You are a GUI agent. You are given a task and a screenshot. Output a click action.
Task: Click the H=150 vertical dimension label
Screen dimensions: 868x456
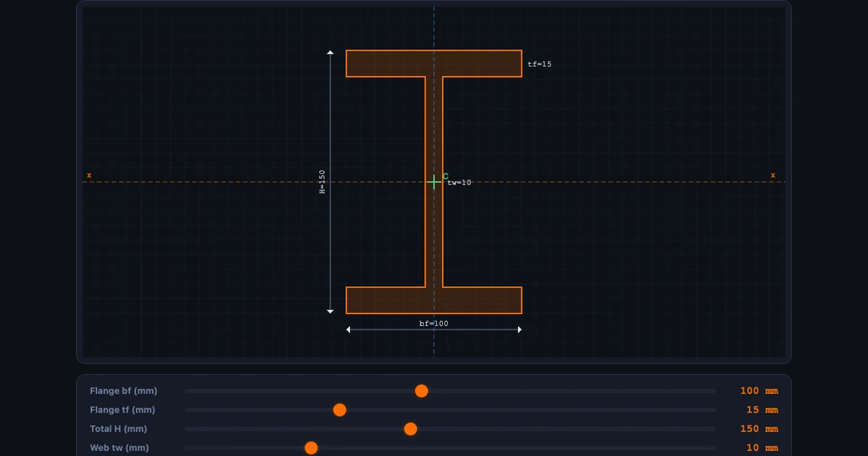(323, 182)
